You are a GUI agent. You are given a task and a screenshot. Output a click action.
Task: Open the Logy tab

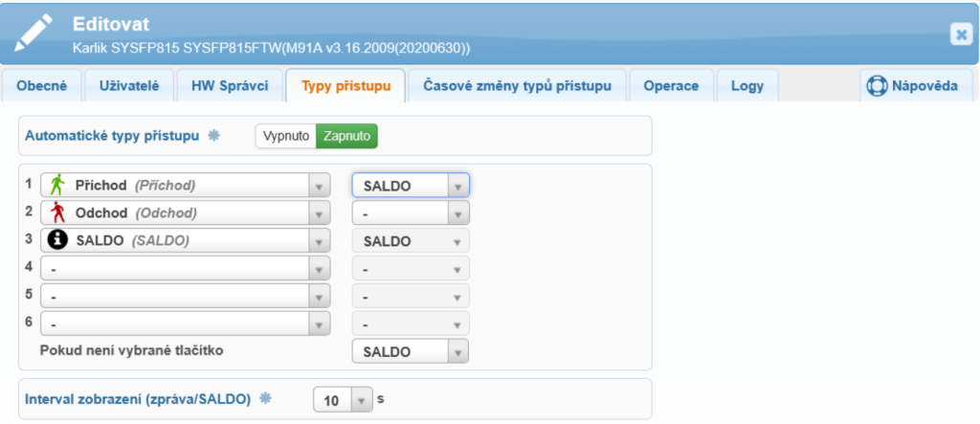[747, 86]
